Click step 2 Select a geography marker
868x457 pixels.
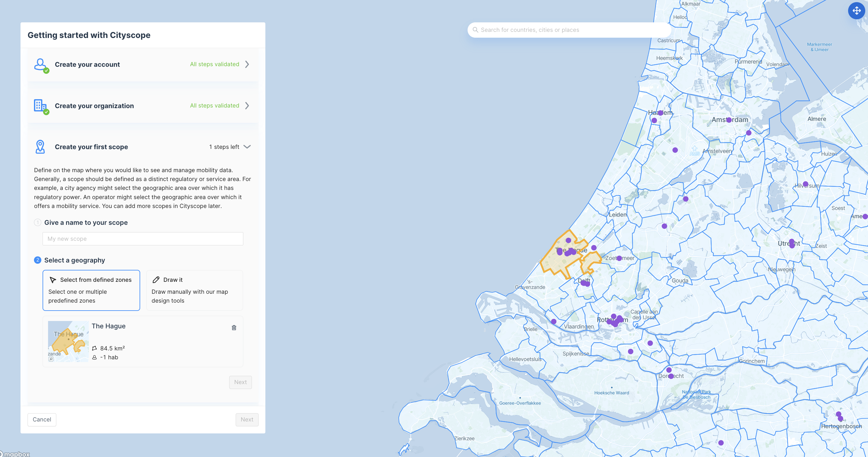(x=37, y=260)
